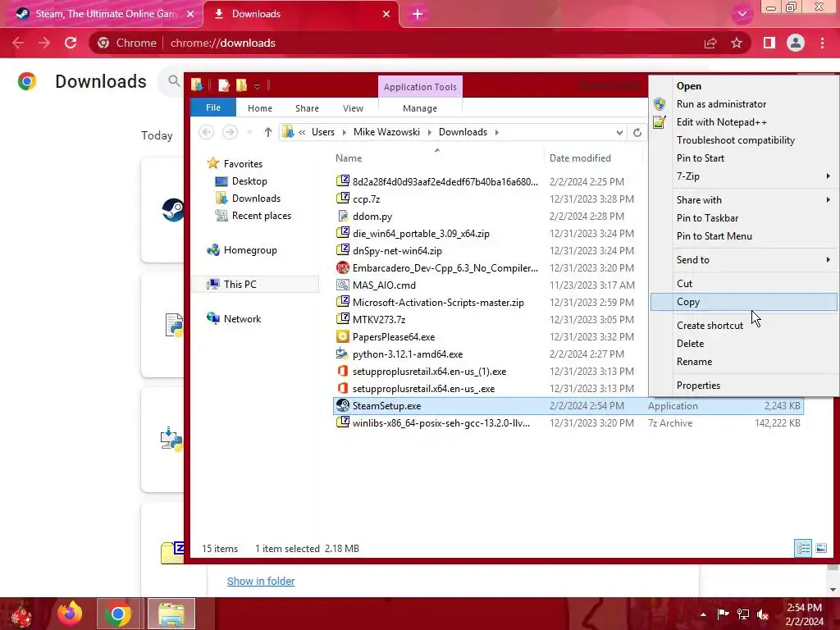
Task: Choose Delete in context menu
Action: (743, 344)
